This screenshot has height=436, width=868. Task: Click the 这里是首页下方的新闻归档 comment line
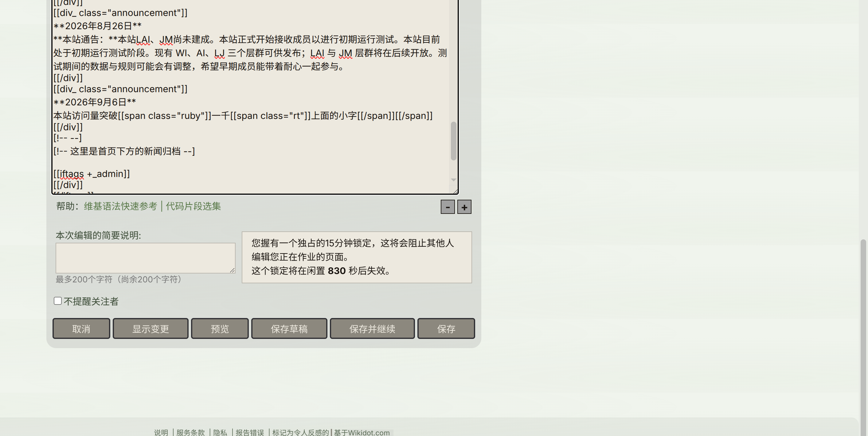[x=124, y=151]
